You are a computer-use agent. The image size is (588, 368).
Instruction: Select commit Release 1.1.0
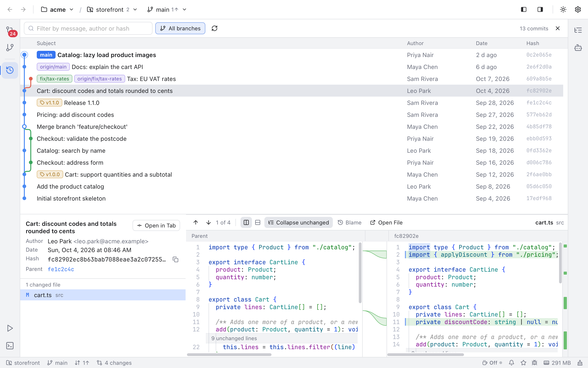(291, 103)
